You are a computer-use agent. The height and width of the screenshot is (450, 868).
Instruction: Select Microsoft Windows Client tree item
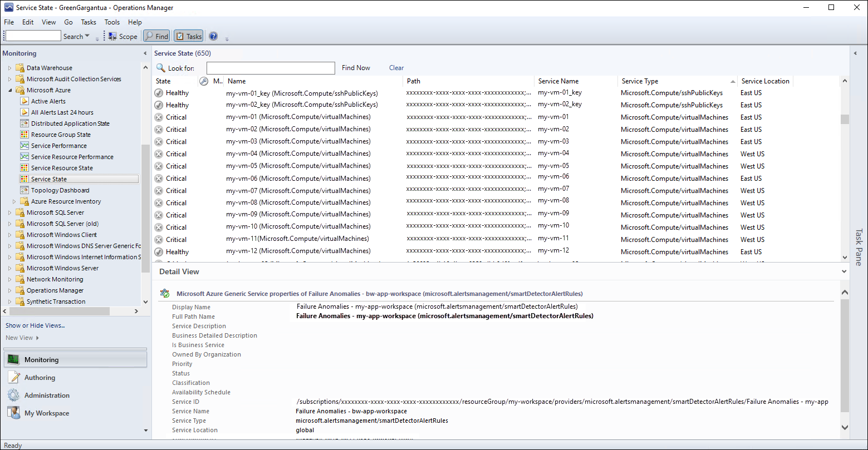(61, 235)
